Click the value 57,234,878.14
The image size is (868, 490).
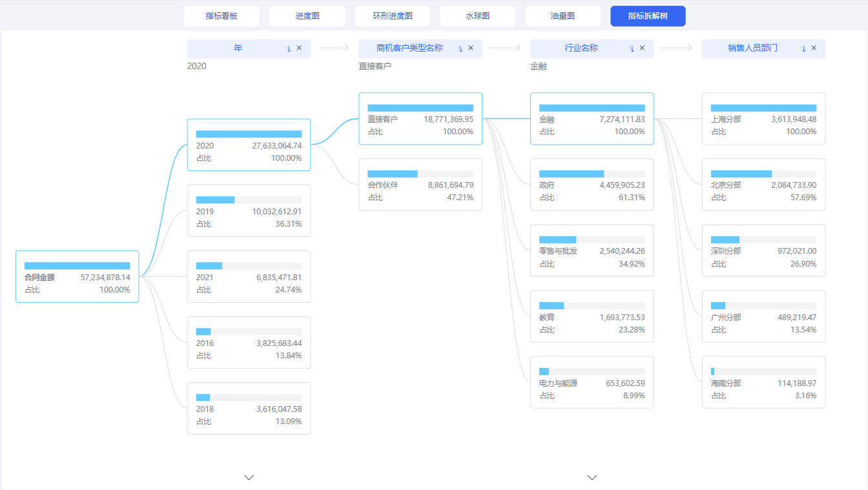105,278
